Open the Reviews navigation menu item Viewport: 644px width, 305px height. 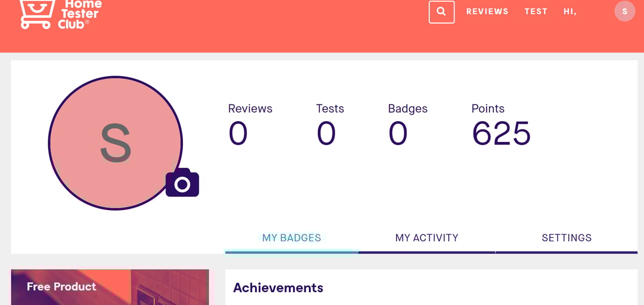pyautogui.click(x=487, y=11)
